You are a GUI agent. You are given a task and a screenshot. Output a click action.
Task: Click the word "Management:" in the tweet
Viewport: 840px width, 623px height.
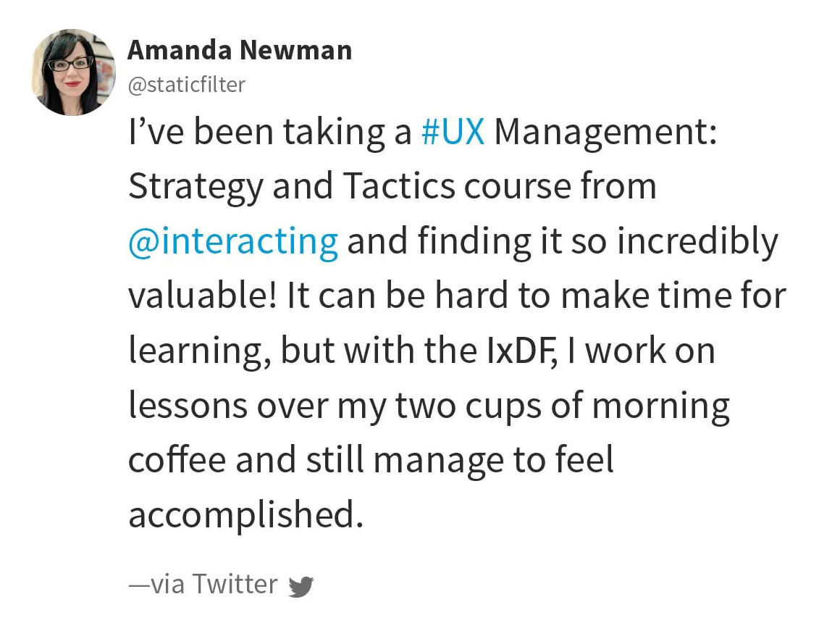tap(605, 133)
